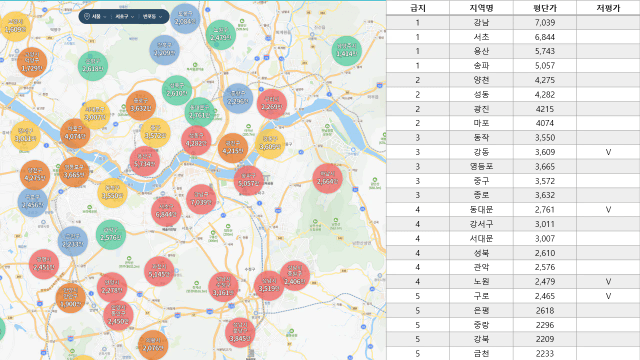Image resolution: width=640 pixels, height=360 pixels.
Task: Select the 5,734 red bubble north of the river
Action: click(144, 161)
